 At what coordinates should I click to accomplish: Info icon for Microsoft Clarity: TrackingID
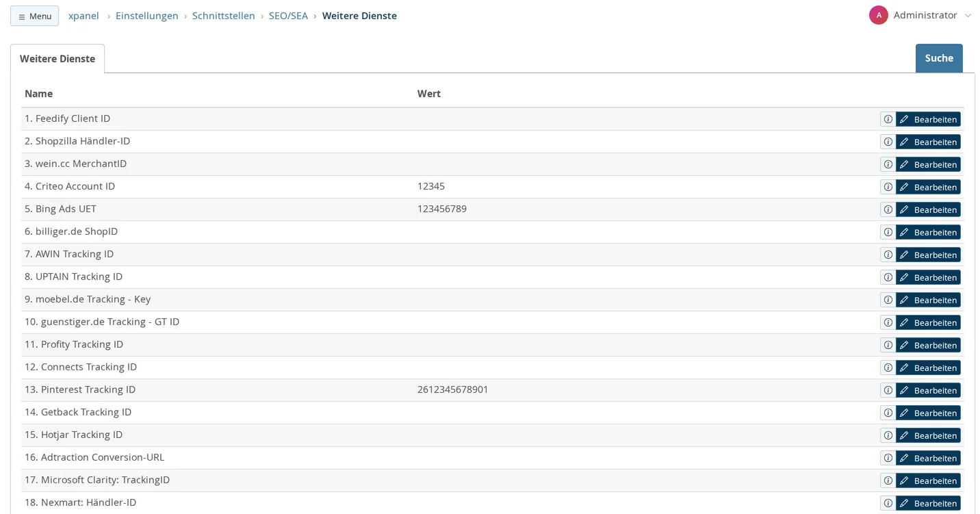888,480
